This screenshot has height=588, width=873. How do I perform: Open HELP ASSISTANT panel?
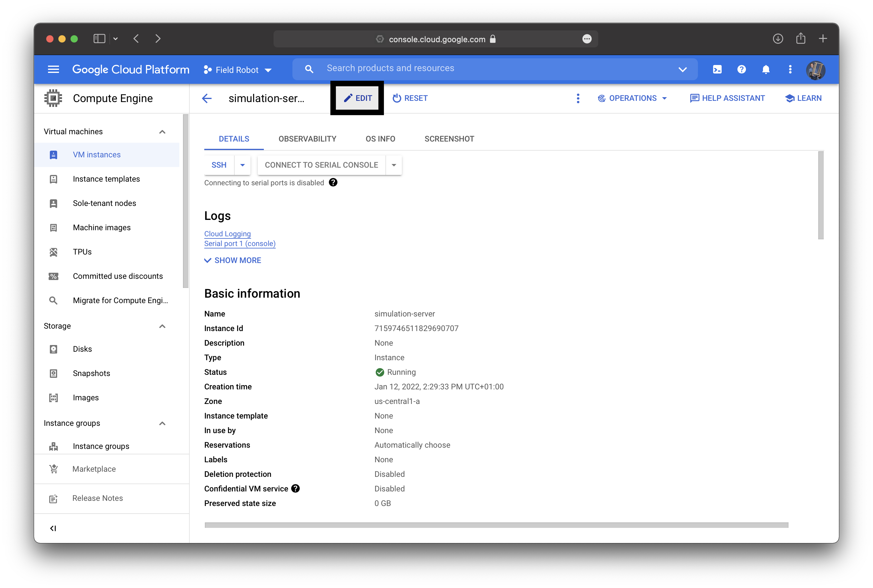[727, 98]
